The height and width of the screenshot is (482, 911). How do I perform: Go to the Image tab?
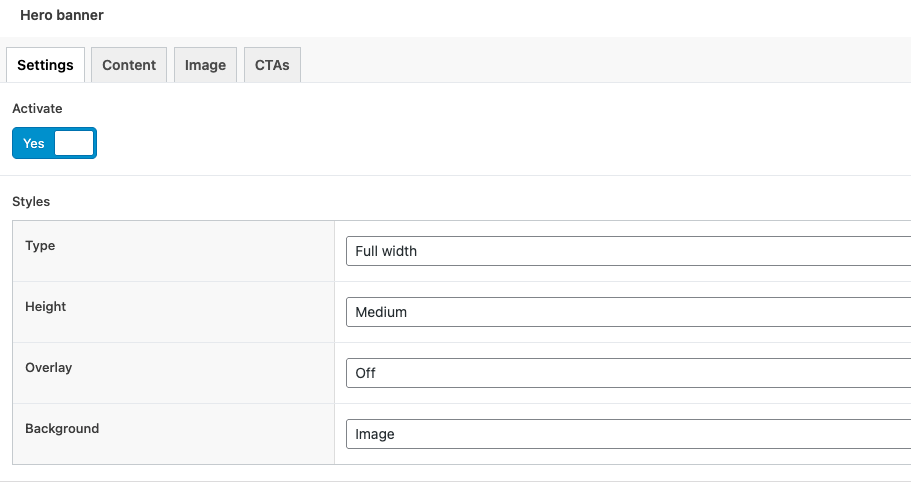pyautogui.click(x=205, y=65)
